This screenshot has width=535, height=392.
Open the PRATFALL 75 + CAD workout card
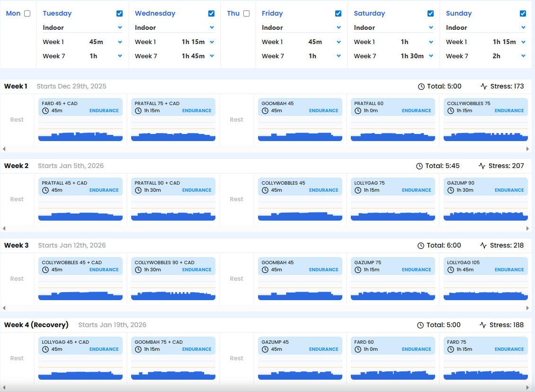(x=173, y=107)
